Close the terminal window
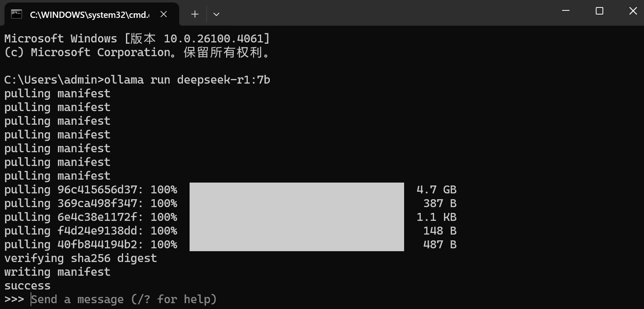The width and height of the screenshot is (644, 309). coord(633,11)
